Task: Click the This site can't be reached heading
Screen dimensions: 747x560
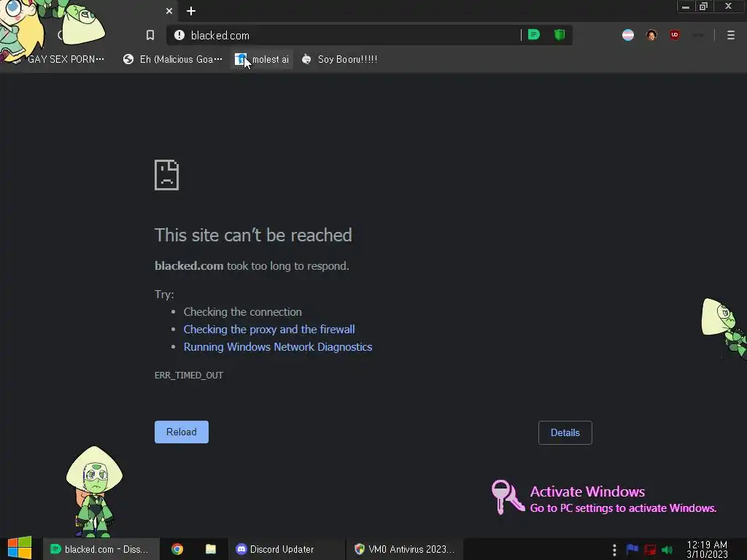Action: click(x=253, y=236)
